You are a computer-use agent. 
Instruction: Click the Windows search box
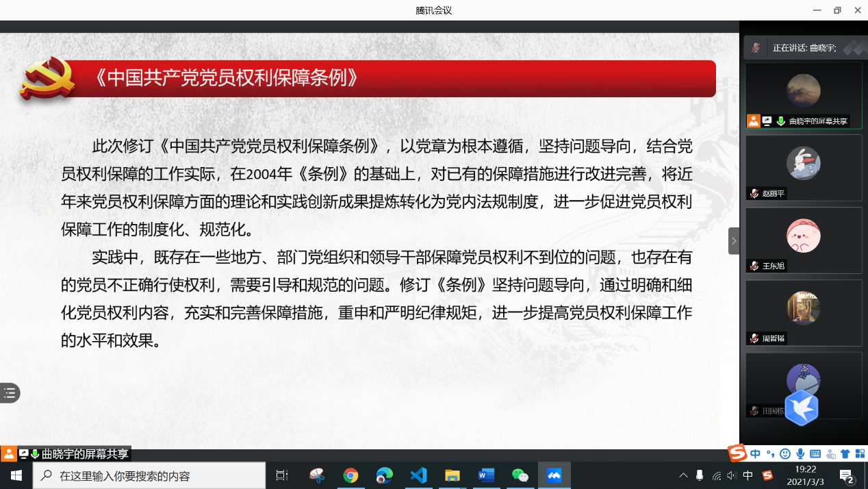point(149,475)
